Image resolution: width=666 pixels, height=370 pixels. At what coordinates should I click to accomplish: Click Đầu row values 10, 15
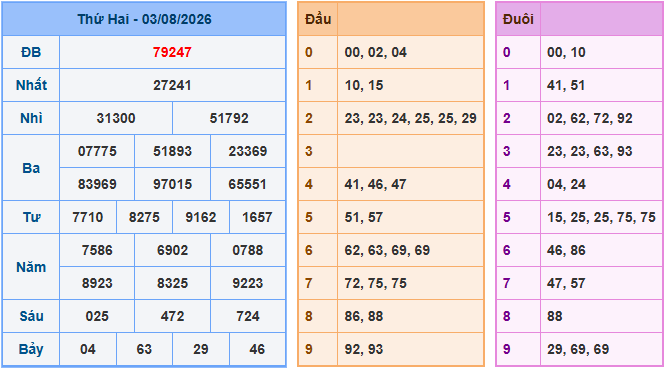[x=364, y=85]
